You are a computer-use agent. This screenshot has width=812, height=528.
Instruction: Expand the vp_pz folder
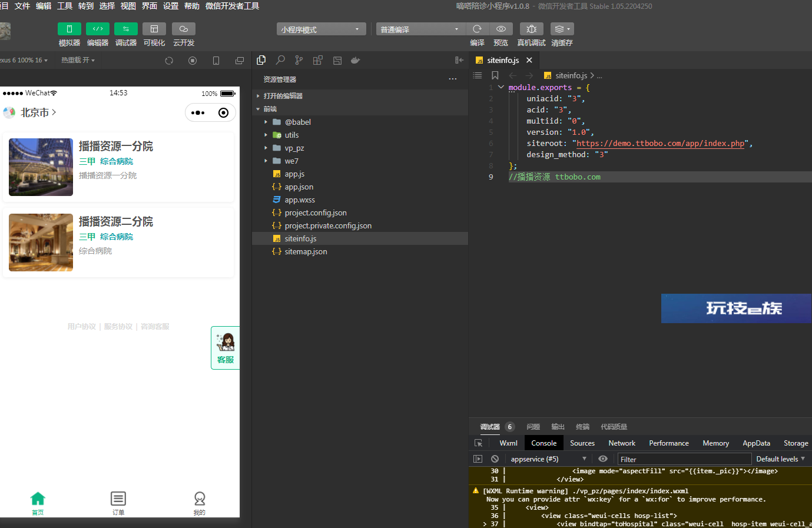(360, 148)
